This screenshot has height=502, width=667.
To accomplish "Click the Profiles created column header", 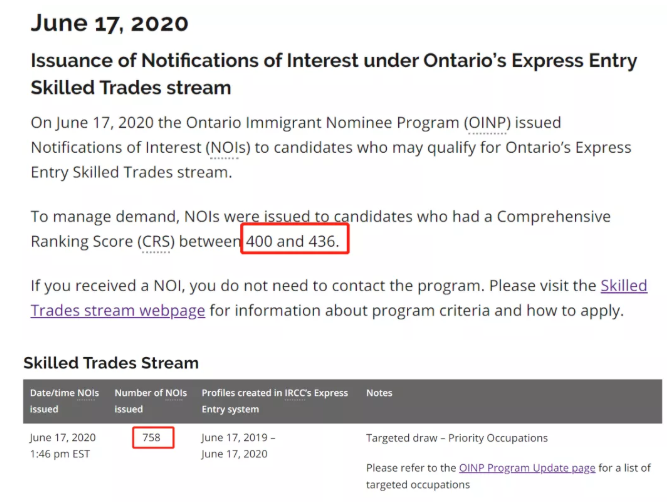I will 274,400.
